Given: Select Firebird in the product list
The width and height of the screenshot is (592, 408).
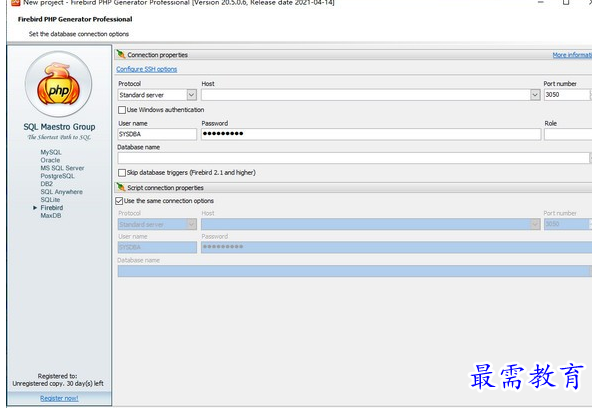Looking at the screenshot, I should 52,208.
